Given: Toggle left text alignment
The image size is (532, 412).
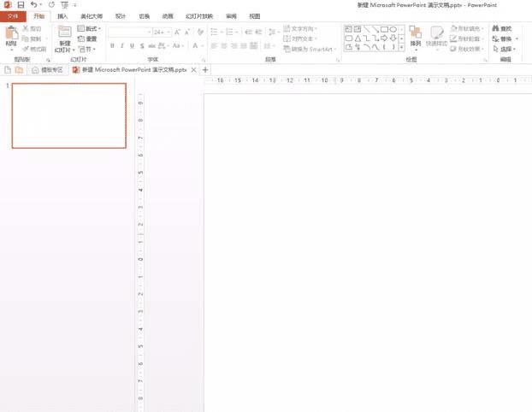Looking at the screenshot, I should coord(214,46).
